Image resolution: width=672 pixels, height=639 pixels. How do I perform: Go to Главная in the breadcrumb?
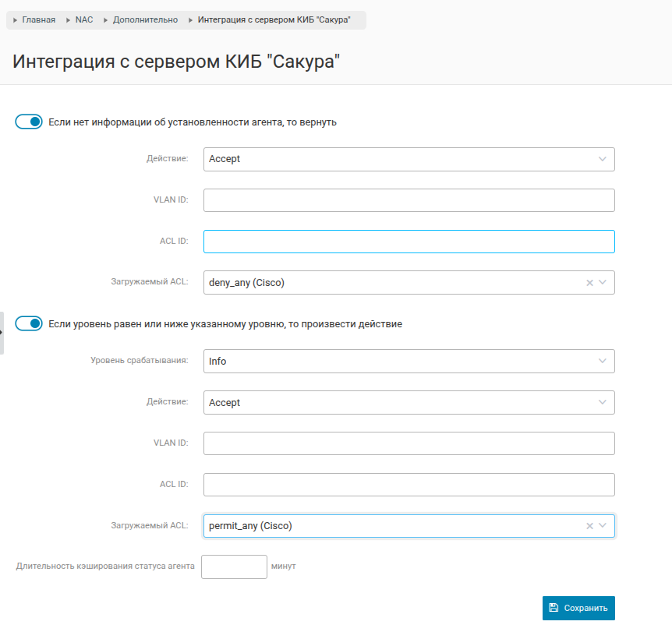[x=38, y=19]
